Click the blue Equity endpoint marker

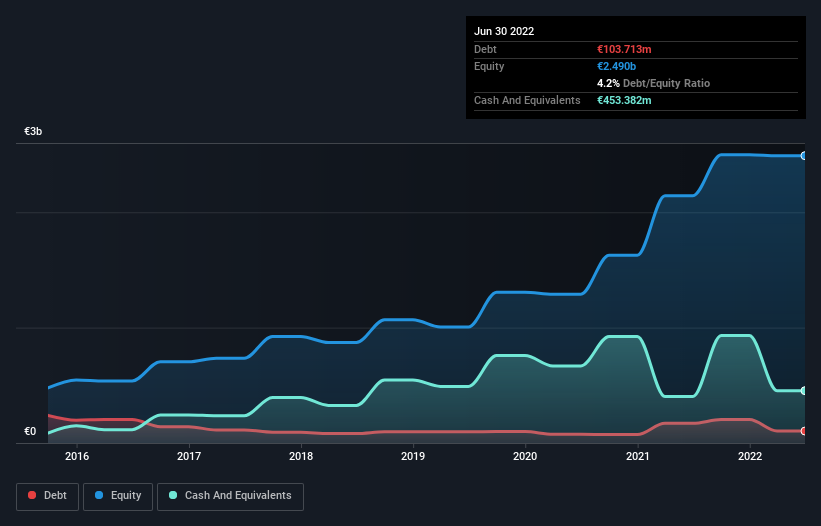point(804,156)
